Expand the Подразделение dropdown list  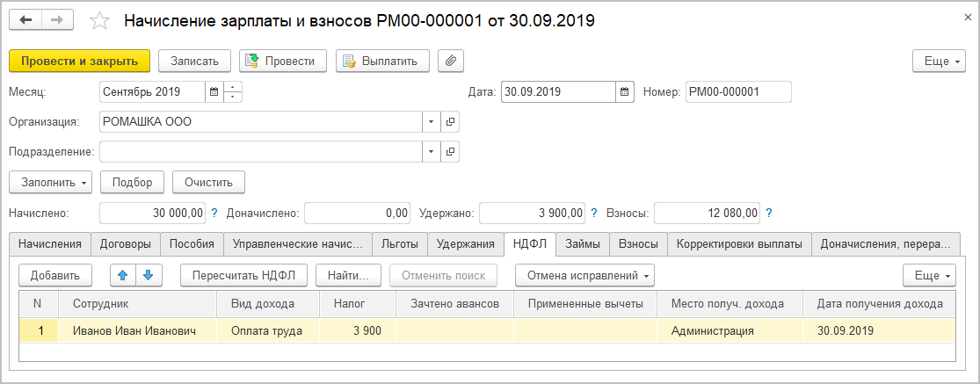point(431,152)
